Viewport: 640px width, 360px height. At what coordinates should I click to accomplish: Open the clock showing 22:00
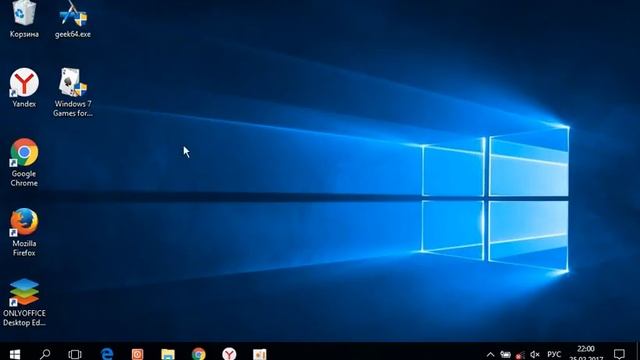point(586,353)
